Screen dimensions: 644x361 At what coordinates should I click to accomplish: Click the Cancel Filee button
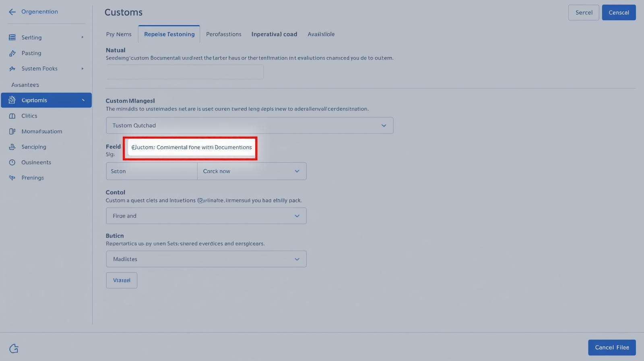[612, 347]
